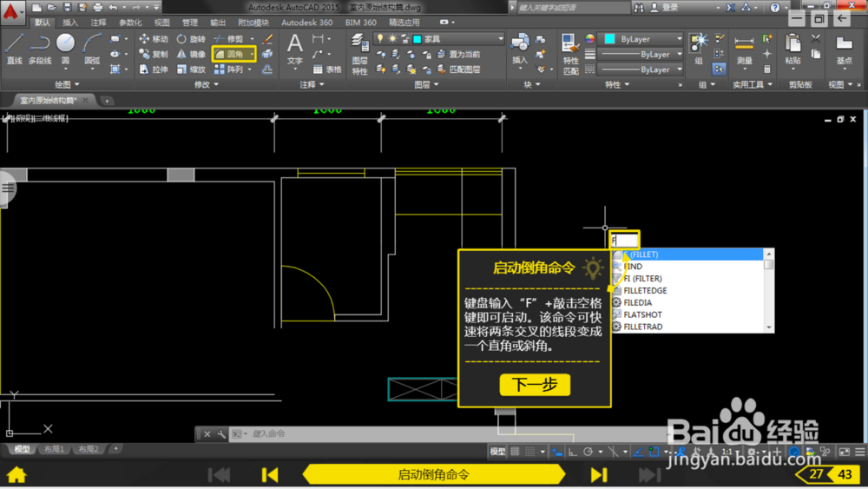868x489 pixels.
Task: Click the erase (eraser) icon in Modify panel
Action: [x=267, y=39]
